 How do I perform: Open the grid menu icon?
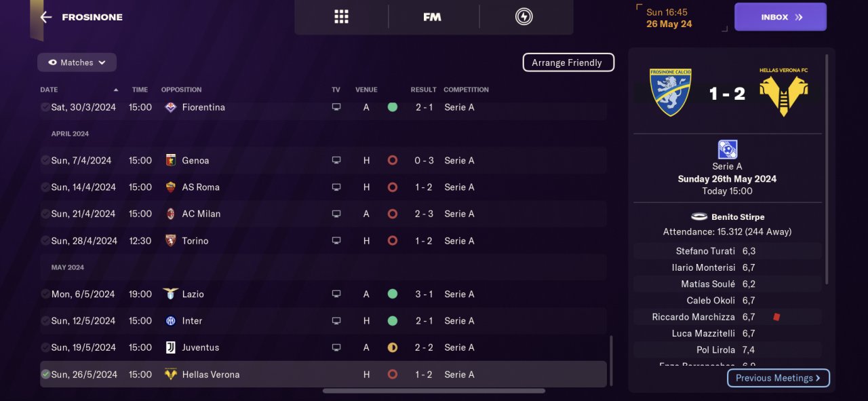coord(341,17)
